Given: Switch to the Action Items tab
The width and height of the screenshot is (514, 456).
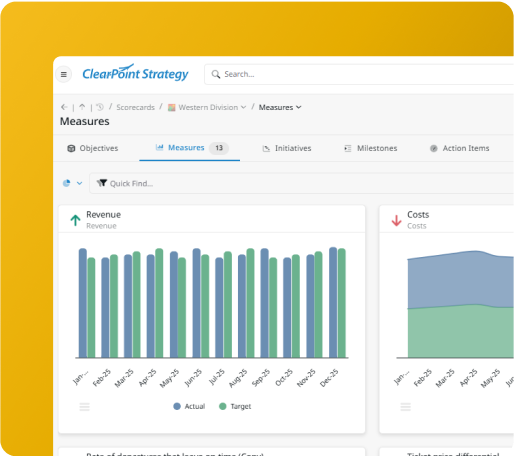Looking at the screenshot, I should (460, 148).
